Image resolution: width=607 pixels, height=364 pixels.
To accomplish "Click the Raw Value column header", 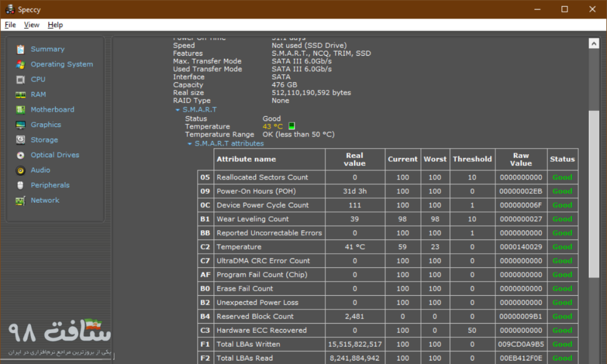I will click(520, 159).
